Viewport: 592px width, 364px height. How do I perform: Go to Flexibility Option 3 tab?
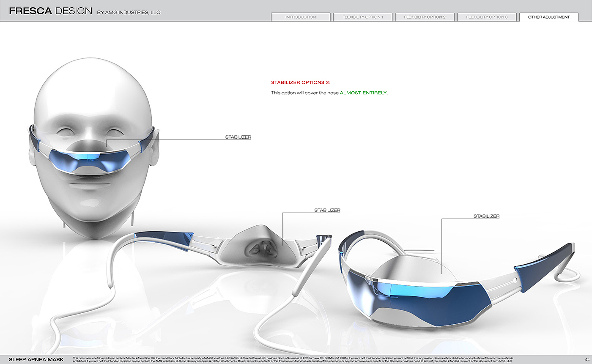(x=487, y=17)
